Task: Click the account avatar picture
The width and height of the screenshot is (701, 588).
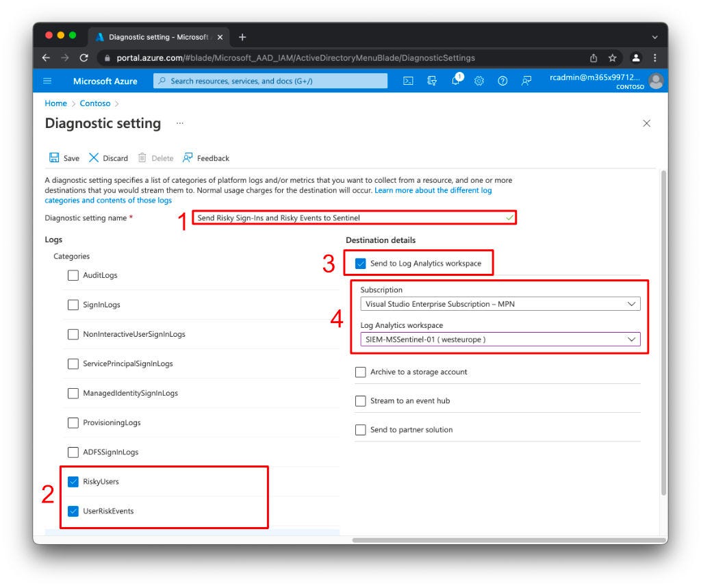Action: [x=656, y=81]
